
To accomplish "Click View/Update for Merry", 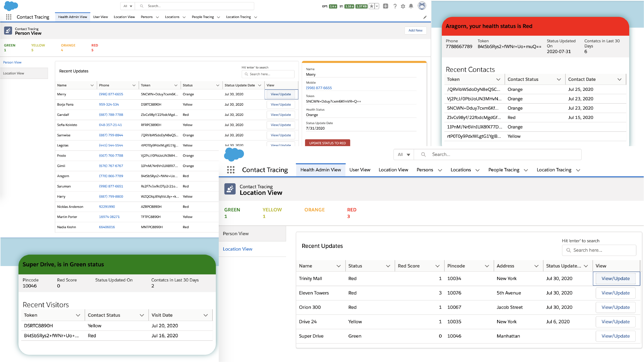I will pos(281,94).
